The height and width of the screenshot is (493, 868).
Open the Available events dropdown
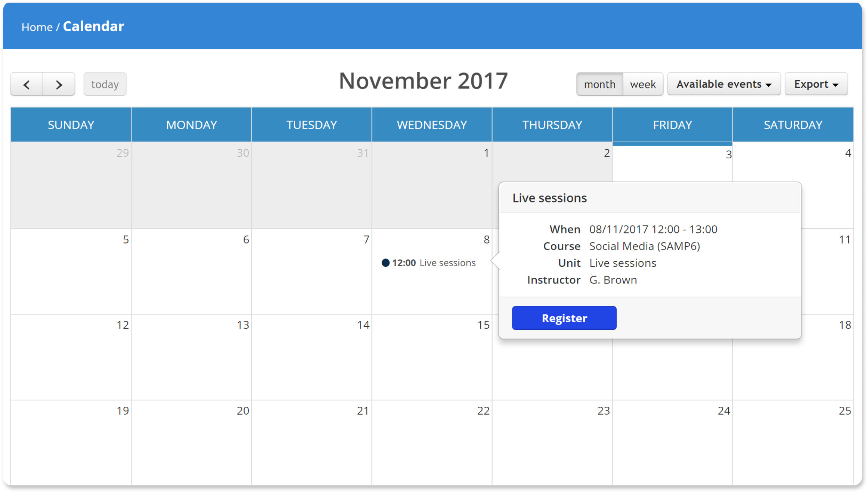723,84
